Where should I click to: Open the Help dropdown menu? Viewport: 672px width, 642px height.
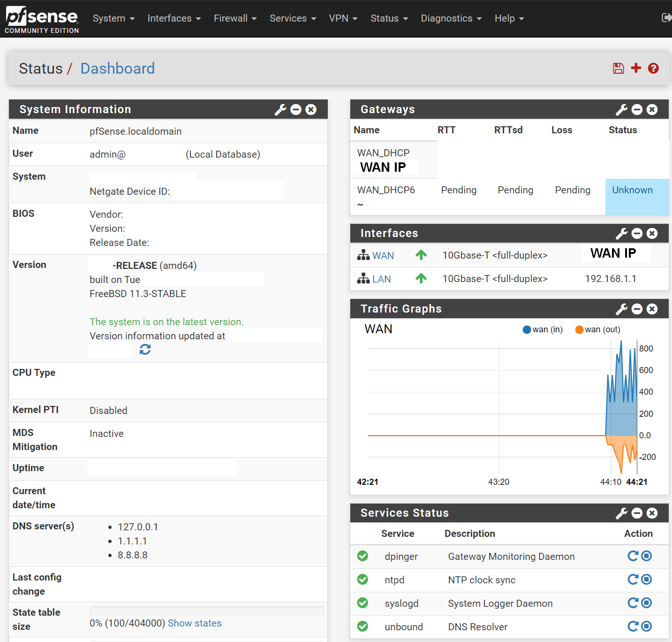click(509, 18)
